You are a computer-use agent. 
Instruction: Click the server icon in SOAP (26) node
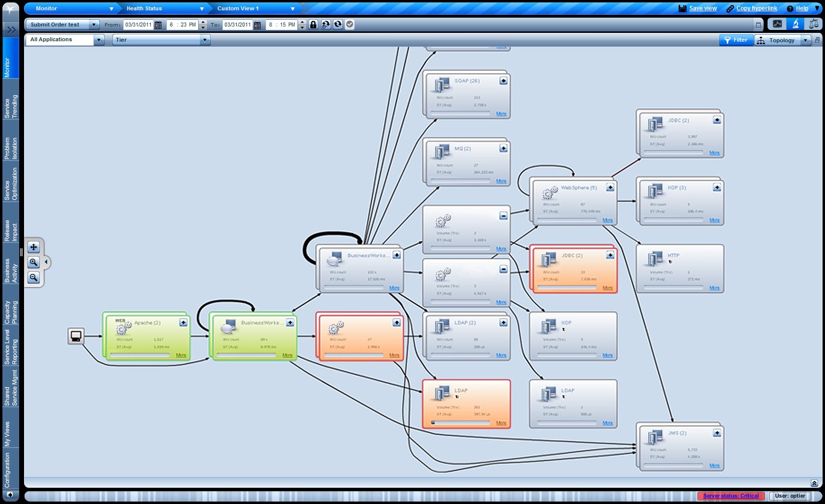click(441, 84)
